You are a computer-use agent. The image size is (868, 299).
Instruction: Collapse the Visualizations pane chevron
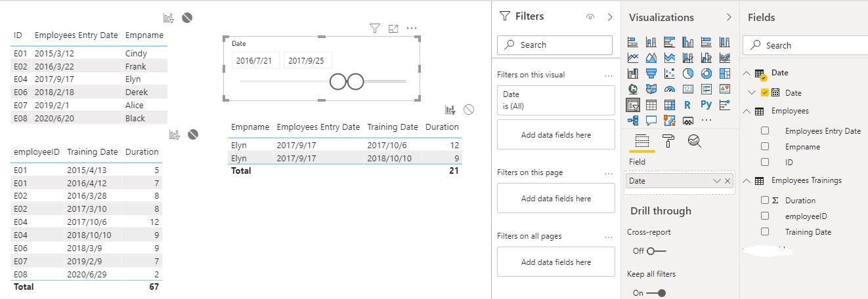[x=729, y=17]
